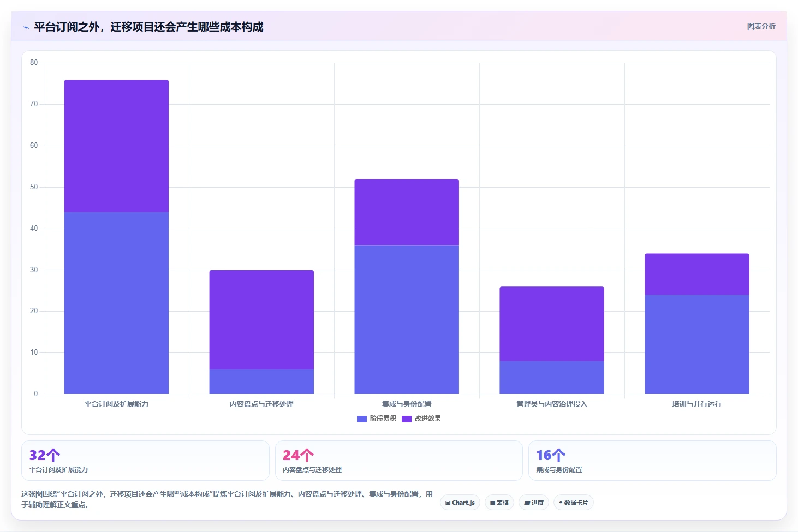Click the 16个 data card

pyautogui.click(x=652, y=461)
